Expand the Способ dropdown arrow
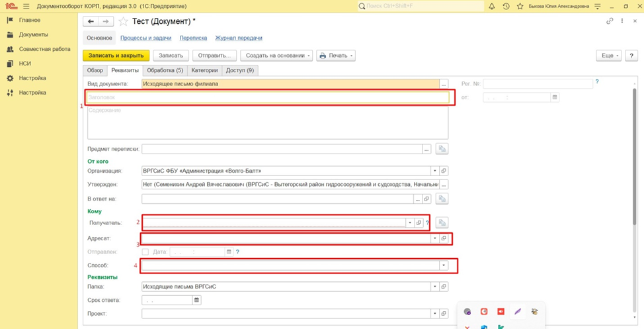The image size is (644, 329). [444, 265]
